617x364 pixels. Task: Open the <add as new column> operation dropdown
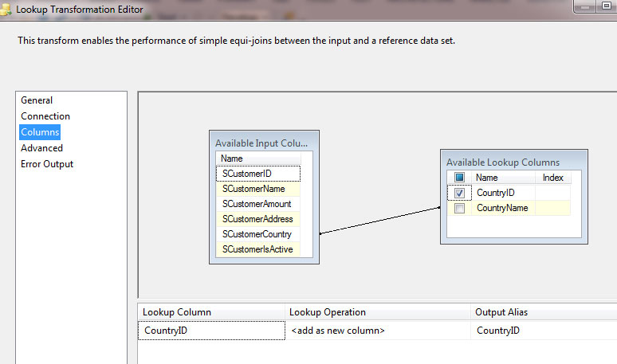pyautogui.click(x=378, y=331)
